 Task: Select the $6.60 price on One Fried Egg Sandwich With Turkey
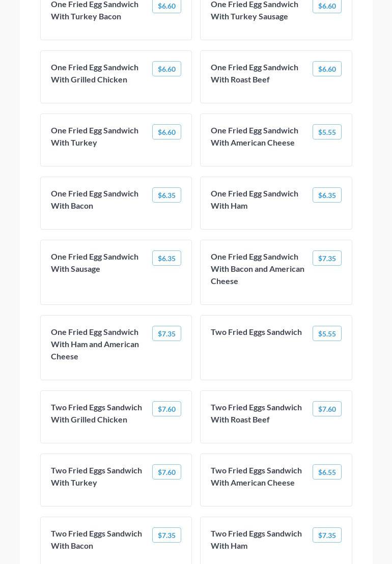pyautogui.click(x=166, y=132)
